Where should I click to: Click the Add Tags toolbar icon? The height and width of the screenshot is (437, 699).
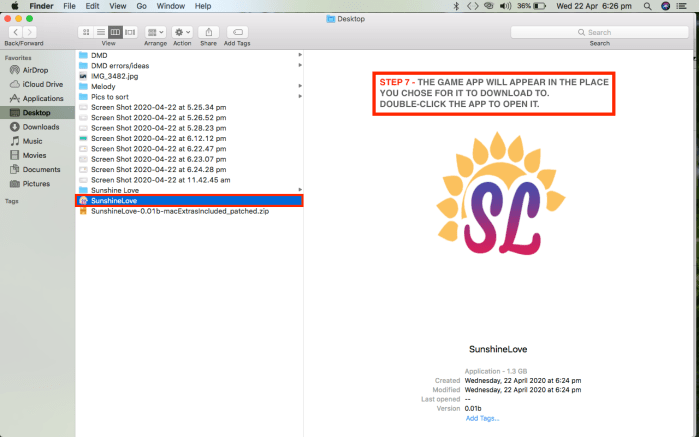[x=237, y=32]
